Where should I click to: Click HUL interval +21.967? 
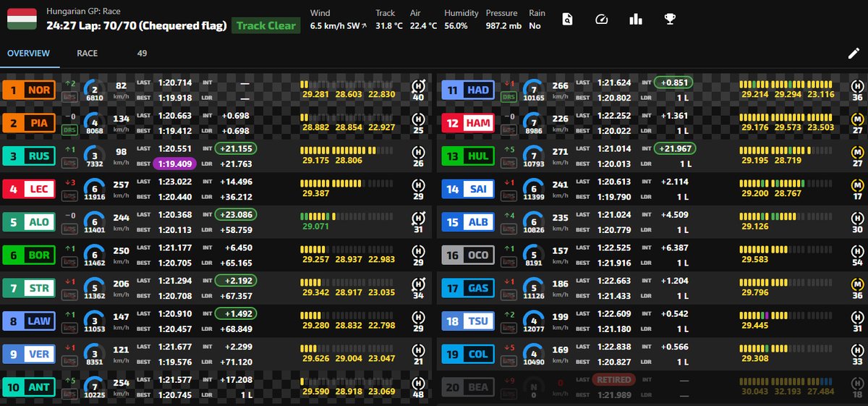click(673, 148)
